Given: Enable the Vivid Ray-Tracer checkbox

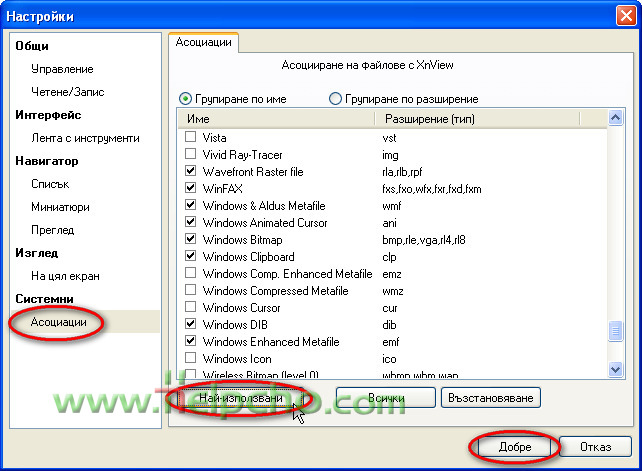Looking at the screenshot, I should 190,154.
